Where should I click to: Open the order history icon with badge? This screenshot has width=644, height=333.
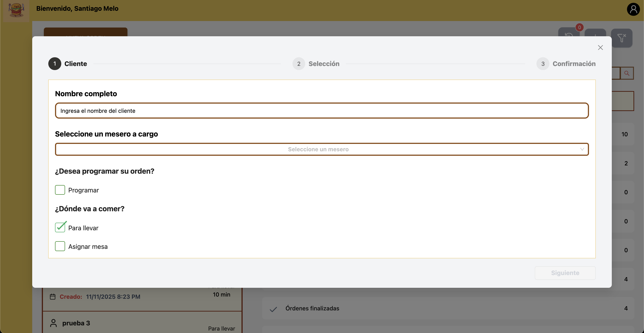(x=569, y=34)
